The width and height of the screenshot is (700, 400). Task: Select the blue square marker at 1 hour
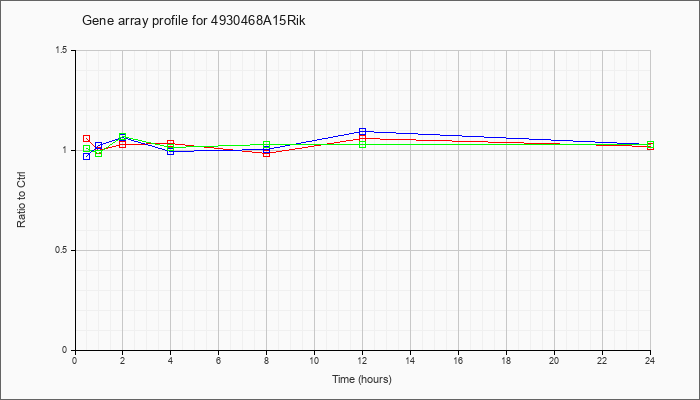point(99,146)
